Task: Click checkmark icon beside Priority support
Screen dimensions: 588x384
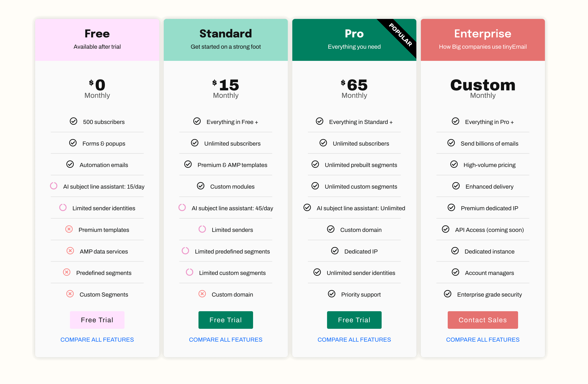Action: 332,294
